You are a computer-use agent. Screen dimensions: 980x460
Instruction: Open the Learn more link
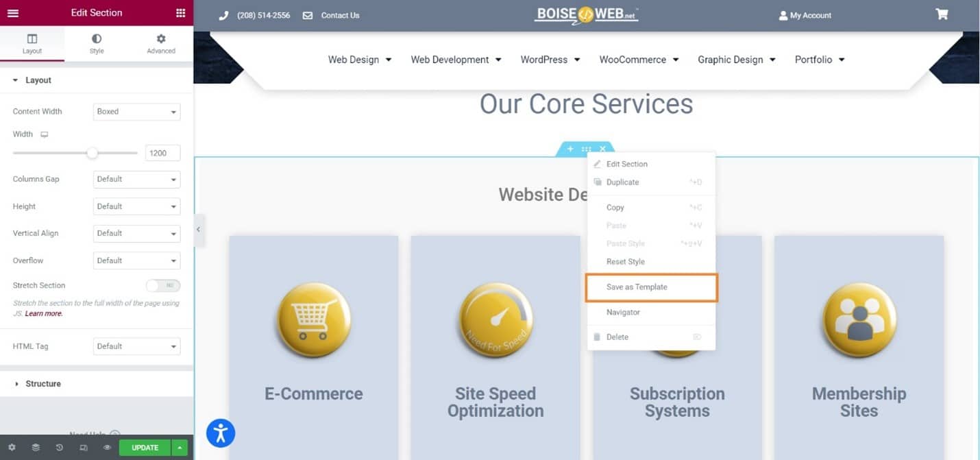tap(44, 313)
